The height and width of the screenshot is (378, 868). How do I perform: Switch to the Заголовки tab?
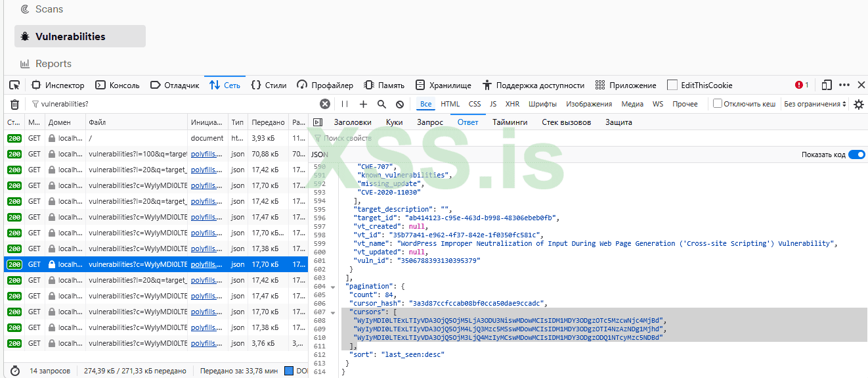[352, 122]
